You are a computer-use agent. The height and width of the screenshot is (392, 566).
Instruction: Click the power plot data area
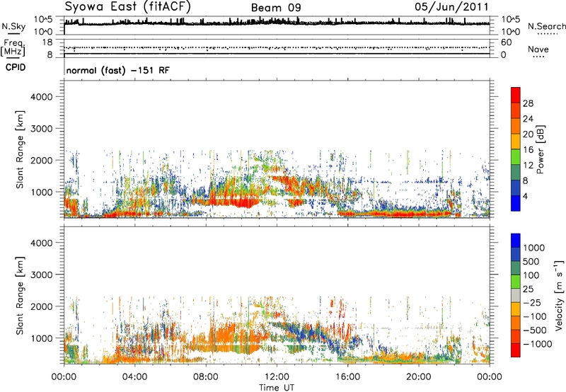coord(277,149)
